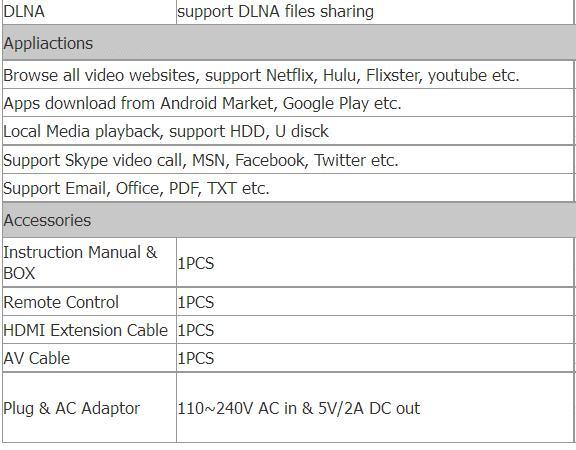
Task: Select the Remote Control label cell
Action: pyautogui.click(x=89, y=302)
